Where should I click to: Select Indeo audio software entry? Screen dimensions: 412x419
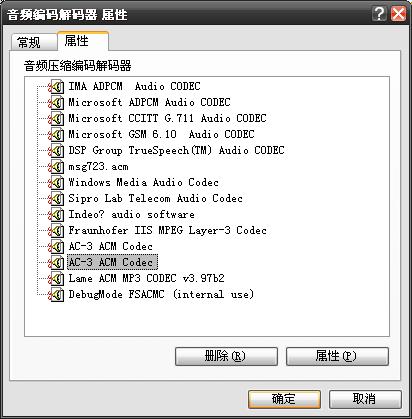(131, 214)
